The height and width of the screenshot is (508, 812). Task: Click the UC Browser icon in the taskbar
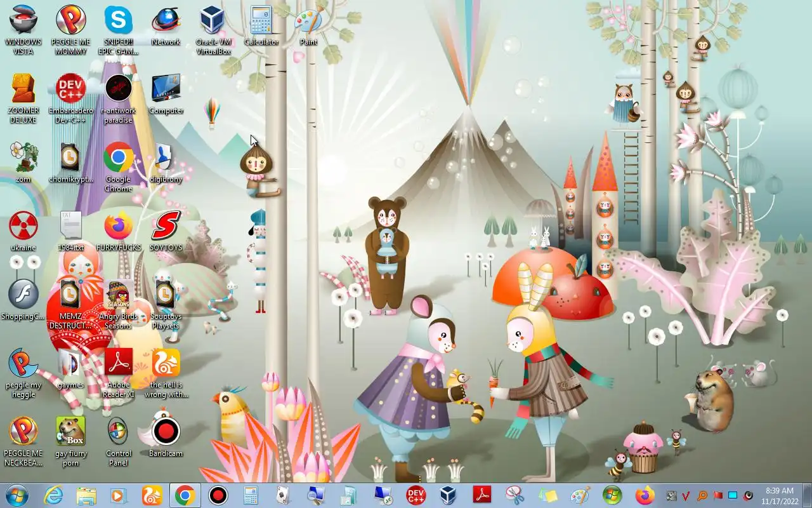coord(152,495)
